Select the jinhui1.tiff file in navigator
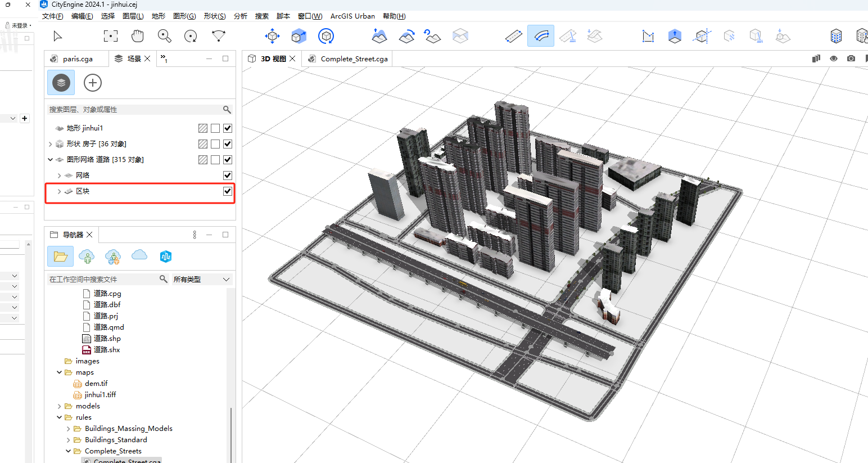The height and width of the screenshot is (463, 868). coord(100,395)
